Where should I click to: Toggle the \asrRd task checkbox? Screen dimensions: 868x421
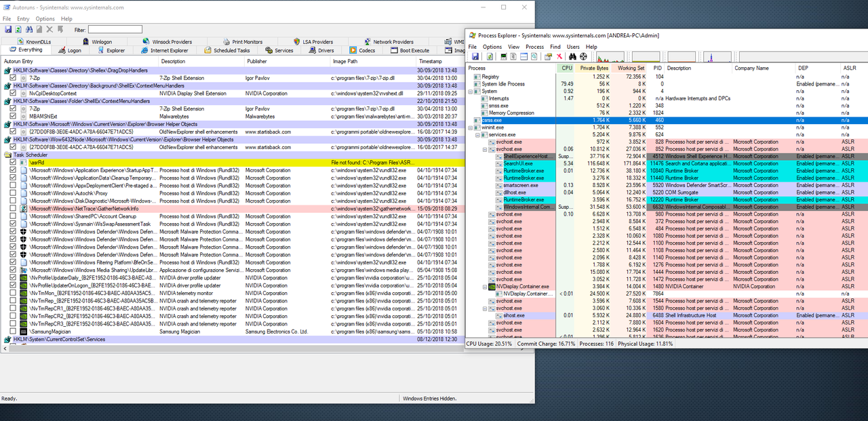pyautogui.click(x=14, y=162)
